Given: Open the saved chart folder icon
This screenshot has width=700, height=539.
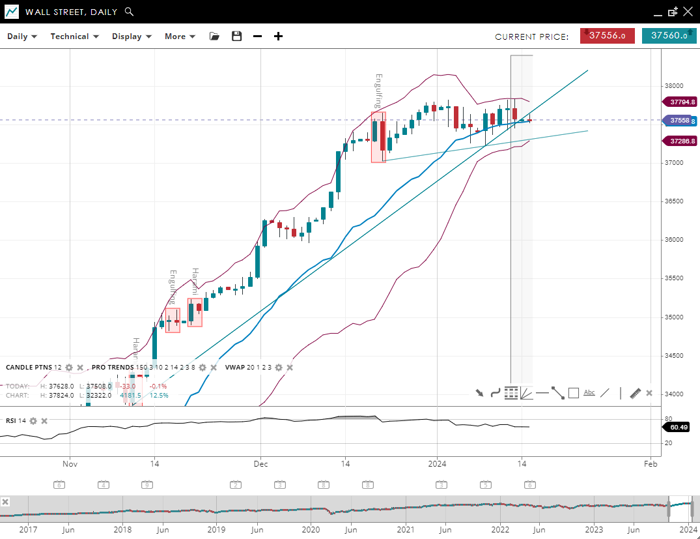Looking at the screenshot, I should point(214,36).
